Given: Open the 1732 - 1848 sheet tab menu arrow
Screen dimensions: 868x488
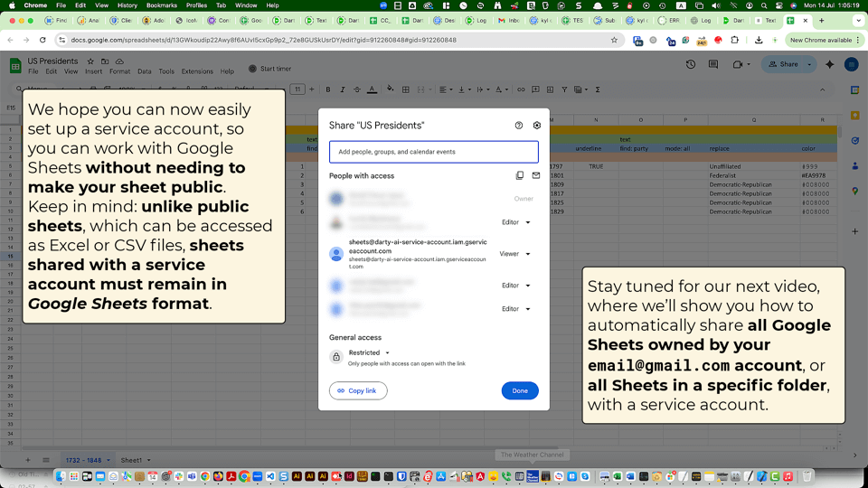Looking at the screenshot, I should [108, 460].
